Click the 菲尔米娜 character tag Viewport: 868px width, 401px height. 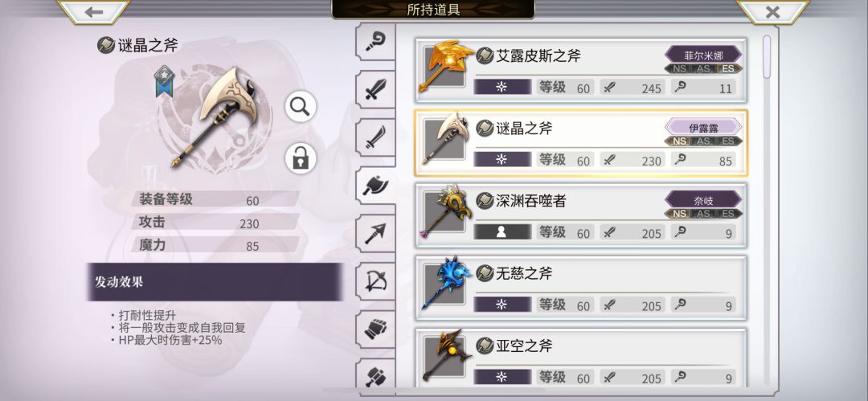tap(703, 55)
